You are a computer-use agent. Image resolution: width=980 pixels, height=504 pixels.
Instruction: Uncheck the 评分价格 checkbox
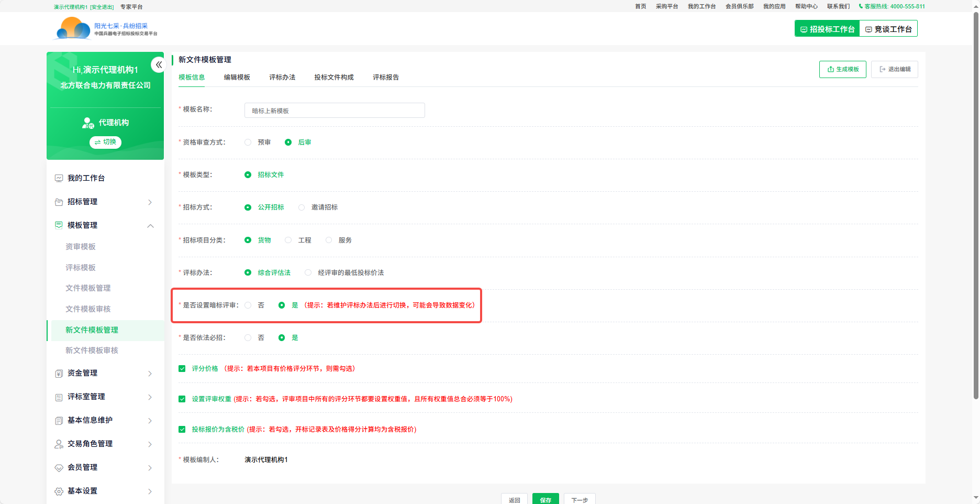[x=182, y=368]
